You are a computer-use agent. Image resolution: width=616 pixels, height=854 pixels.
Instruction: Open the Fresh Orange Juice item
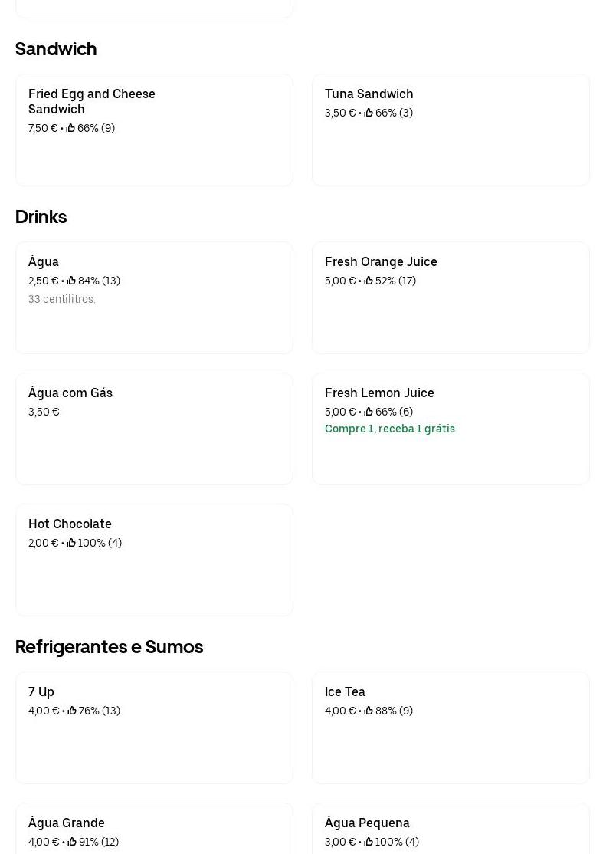tap(451, 298)
